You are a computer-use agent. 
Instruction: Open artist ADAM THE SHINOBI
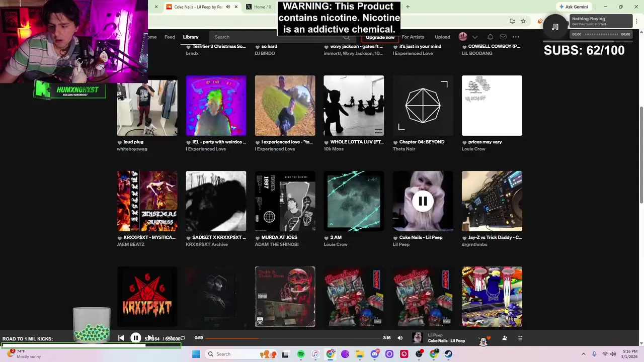(x=277, y=244)
